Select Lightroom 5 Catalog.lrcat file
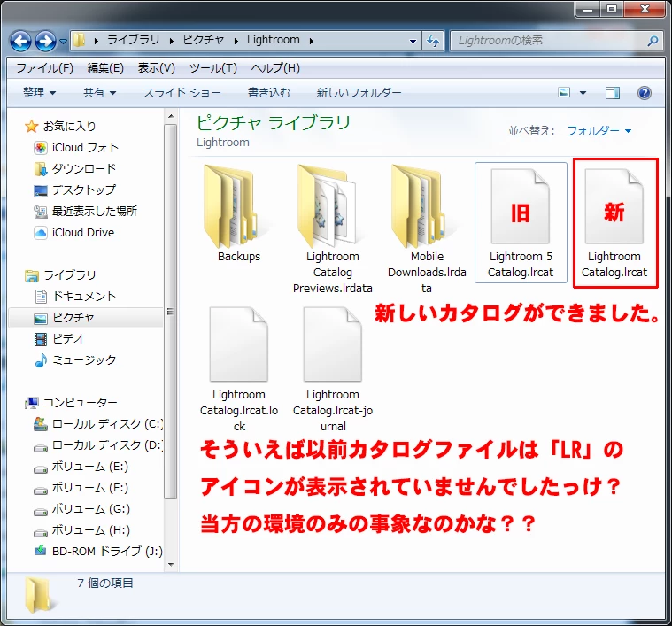 tap(521, 222)
